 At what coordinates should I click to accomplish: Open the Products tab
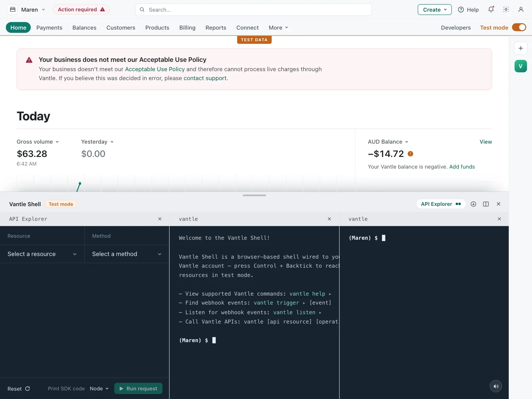click(x=157, y=28)
